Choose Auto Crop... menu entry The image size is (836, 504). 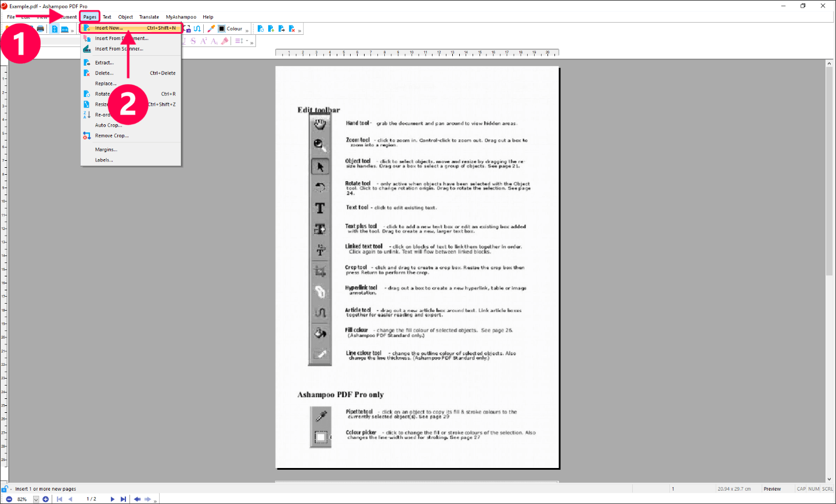point(131,125)
